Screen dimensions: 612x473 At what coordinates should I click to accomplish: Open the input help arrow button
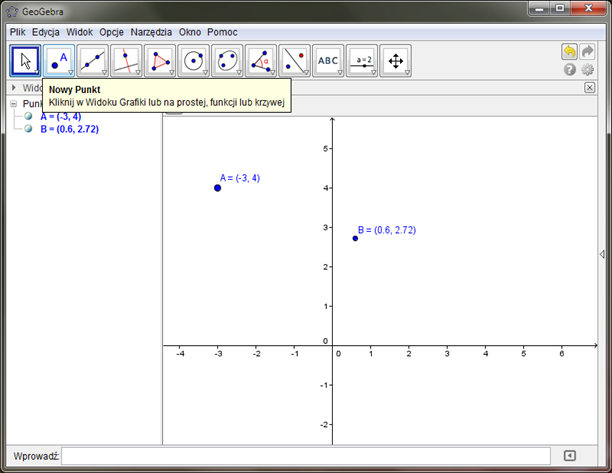click(x=569, y=455)
